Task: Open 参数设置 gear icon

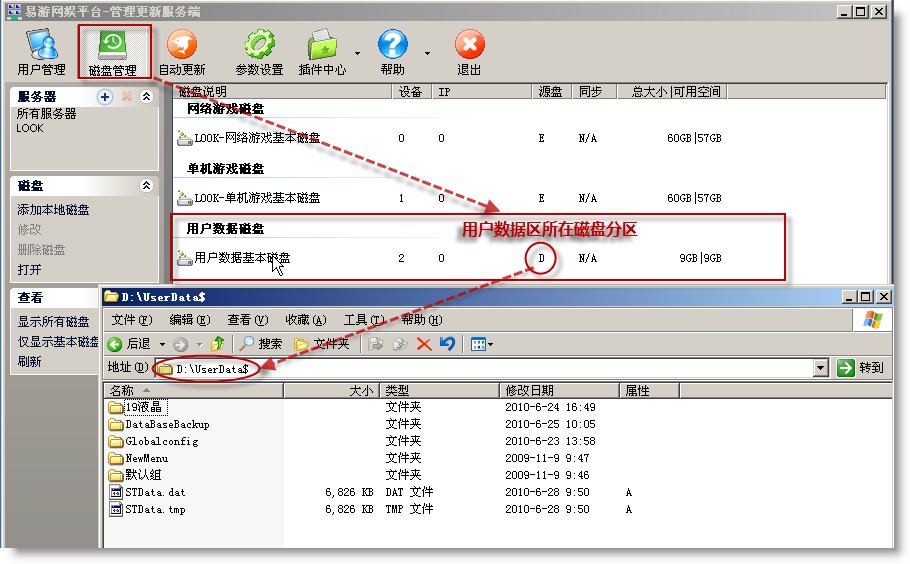Action: 259,52
